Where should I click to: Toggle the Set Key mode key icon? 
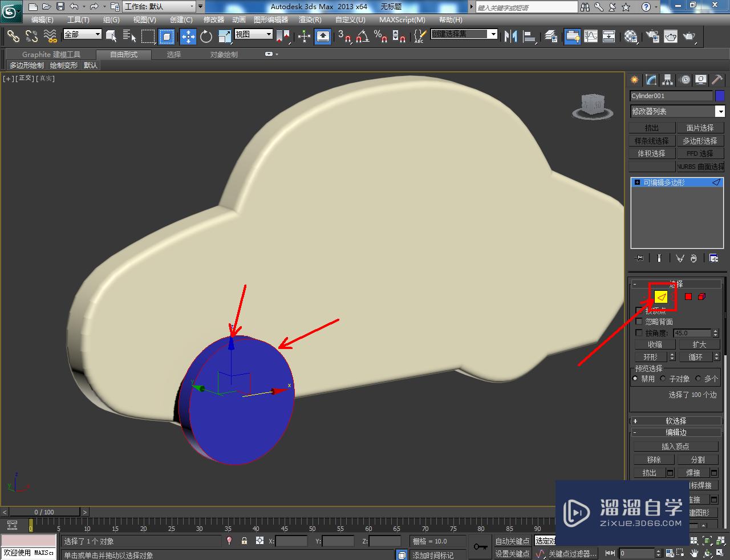tap(480, 547)
